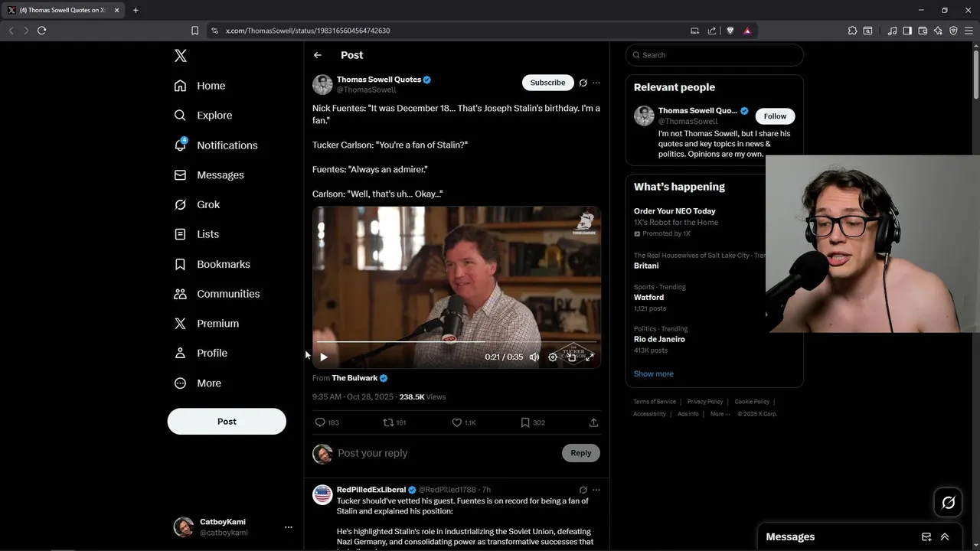Screen dimensions: 980x551
Task: Expand the More menu in sidebar
Action: click(x=198, y=383)
